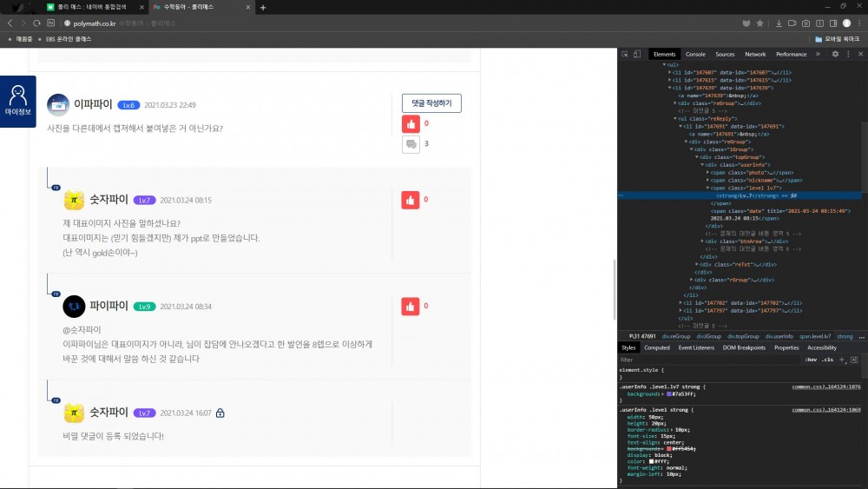Expand the div class btnArea node
The height and width of the screenshot is (489, 868).
pos(702,241)
